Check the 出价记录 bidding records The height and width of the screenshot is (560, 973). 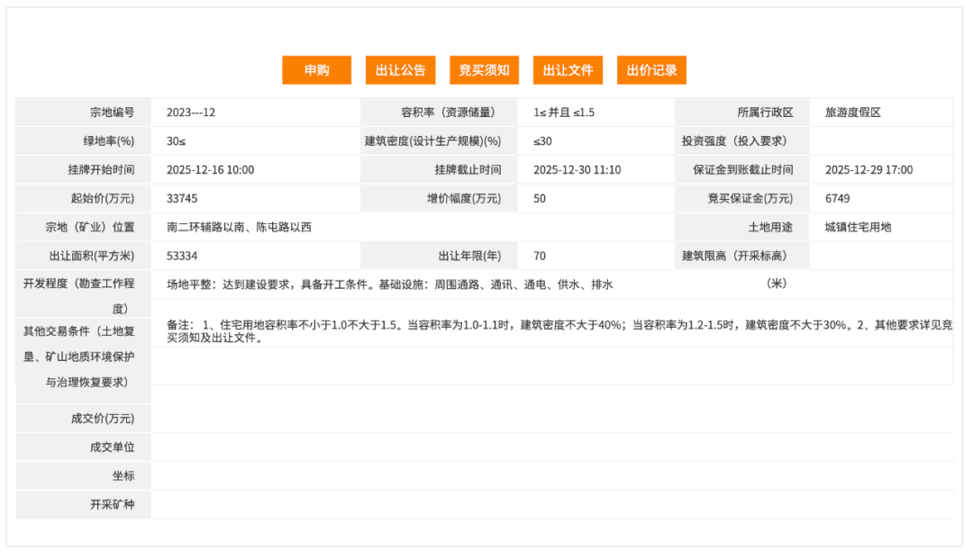pos(650,69)
